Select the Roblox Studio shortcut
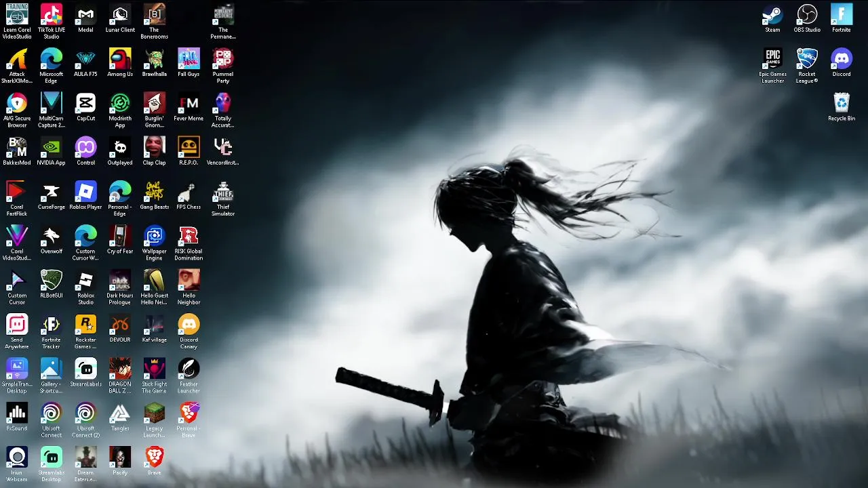The width and height of the screenshot is (868, 488). pos(85,287)
